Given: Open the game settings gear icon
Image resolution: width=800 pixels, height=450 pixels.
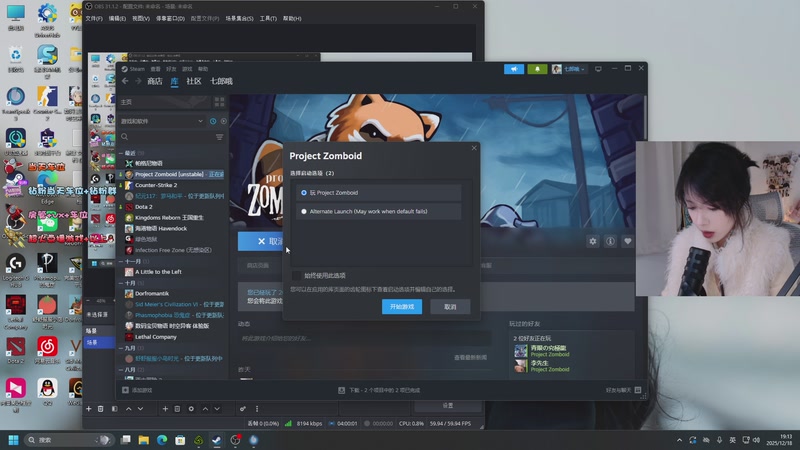Looking at the screenshot, I should [593, 241].
